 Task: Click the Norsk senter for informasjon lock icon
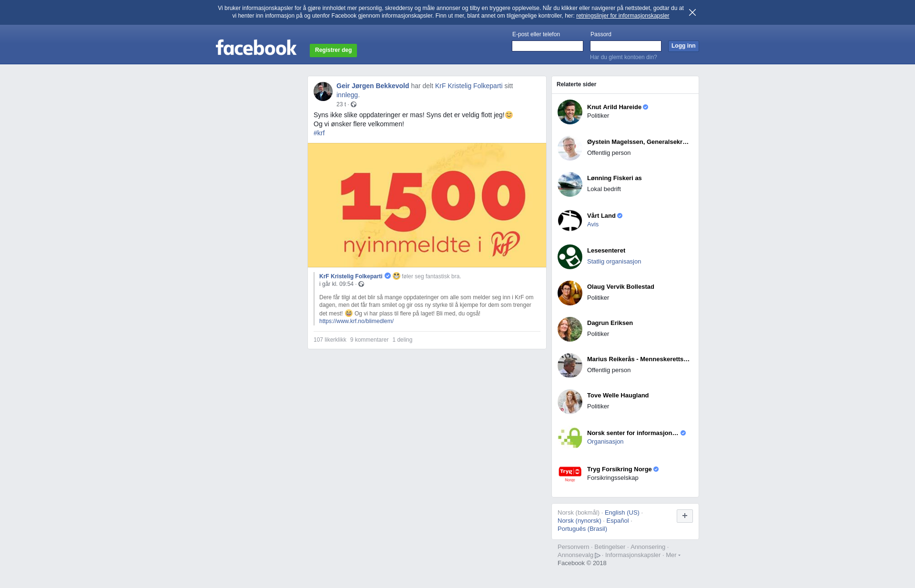[570, 438]
